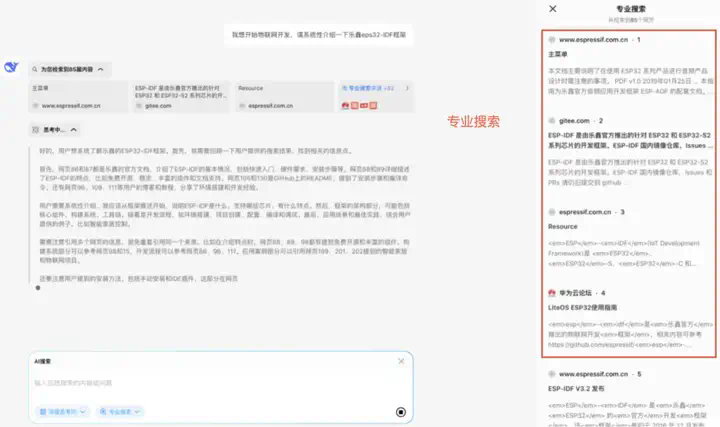Click the Huawei logo in sources card
This screenshot has height=427, width=720.
pos(345,106)
